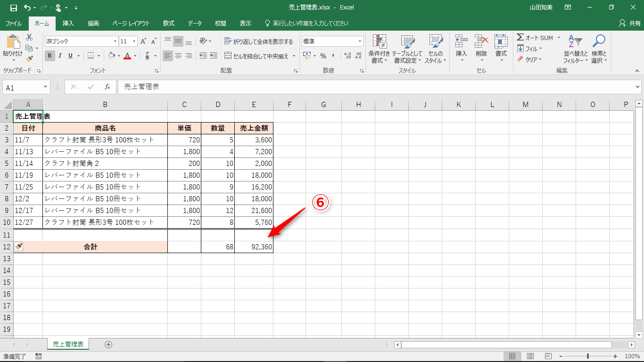Open the ファイル tab
The width and height of the screenshot is (644, 362).
coord(13,23)
